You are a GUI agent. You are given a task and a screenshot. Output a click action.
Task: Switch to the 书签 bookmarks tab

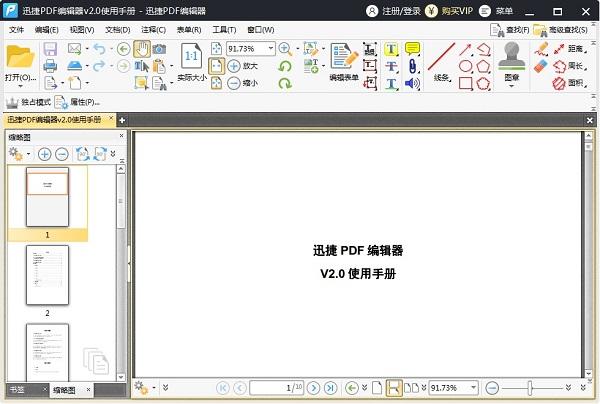click(17, 390)
